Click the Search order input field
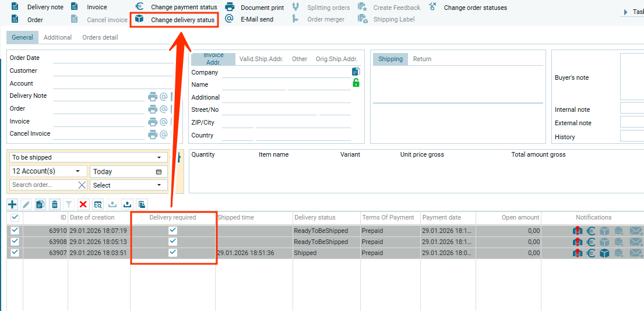 click(44, 185)
